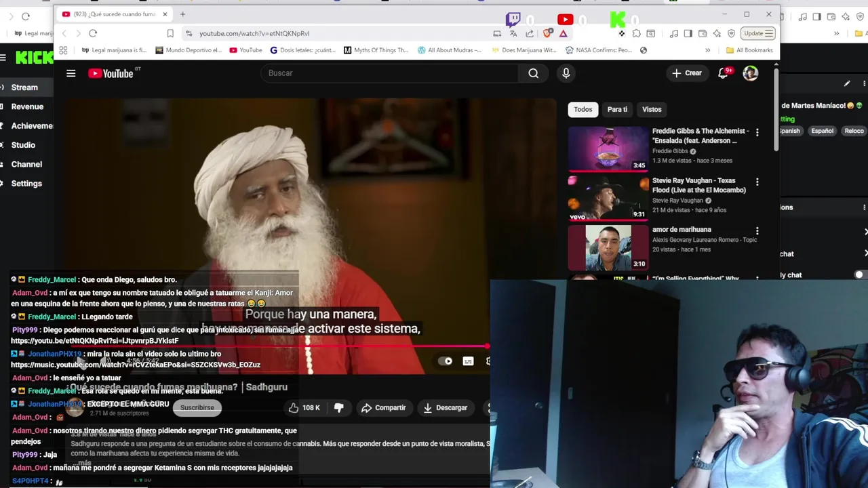The height and width of the screenshot is (488, 868).
Task: Select the Todos filter chip
Action: click(x=583, y=109)
